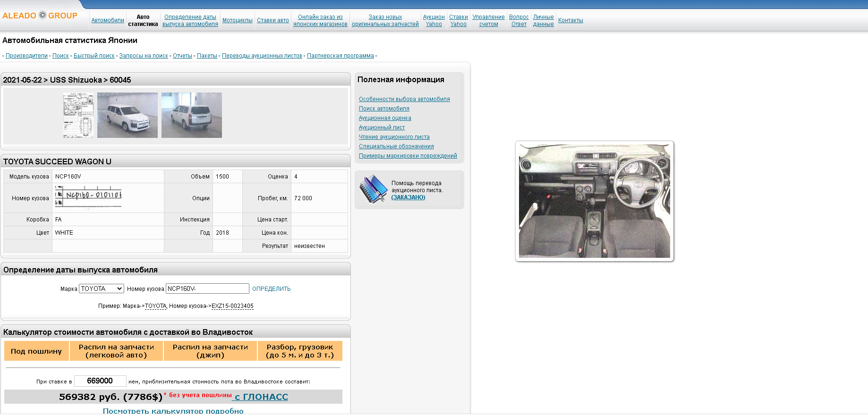The height and width of the screenshot is (416, 868).
Task: Click the ALEADO GROUP logo
Action: click(x=40, y=16)
